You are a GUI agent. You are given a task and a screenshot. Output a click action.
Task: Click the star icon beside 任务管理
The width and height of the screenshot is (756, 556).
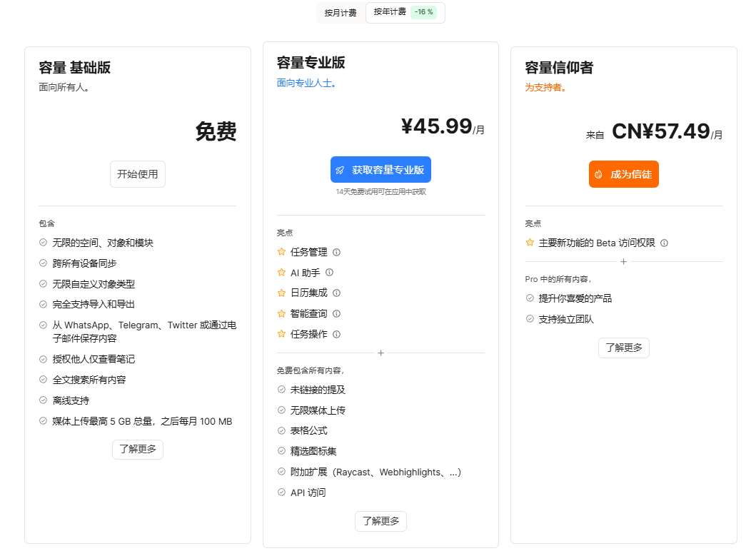281,252
